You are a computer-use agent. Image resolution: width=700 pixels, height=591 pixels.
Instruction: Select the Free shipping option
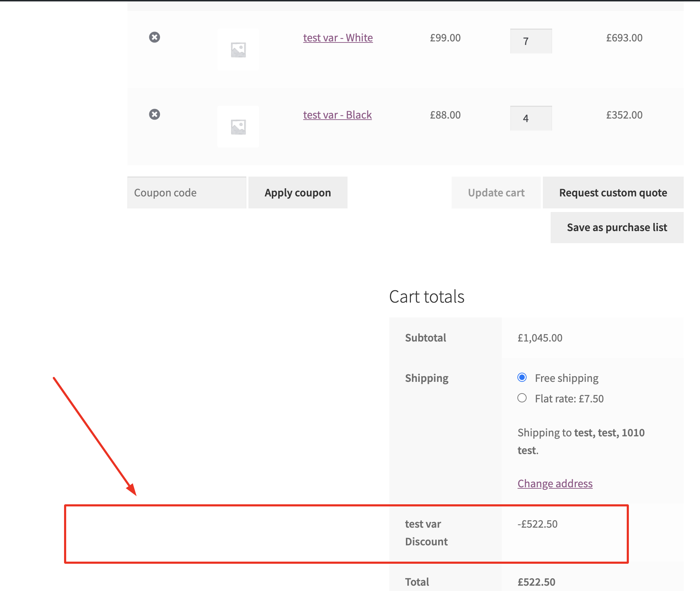pos(522,377)
